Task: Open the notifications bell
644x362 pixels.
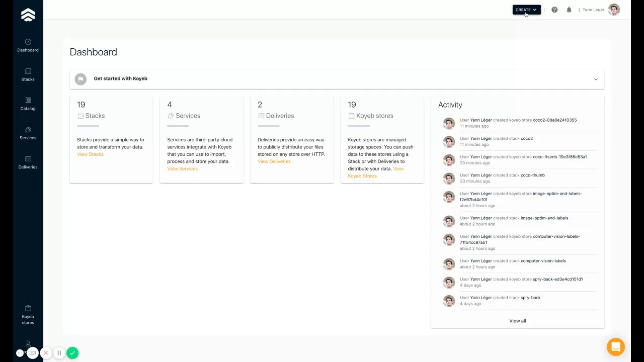Action: pyautogui.click(x=569, y=10)
